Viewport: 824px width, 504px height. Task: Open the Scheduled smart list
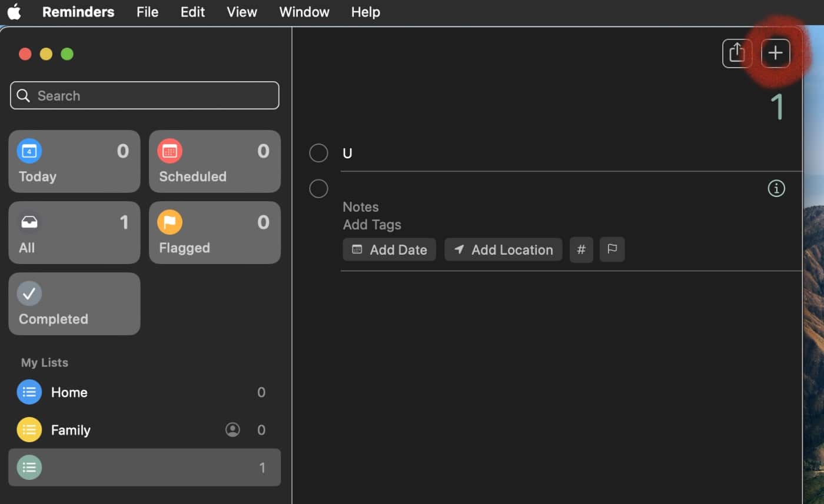tap(214, 161)
